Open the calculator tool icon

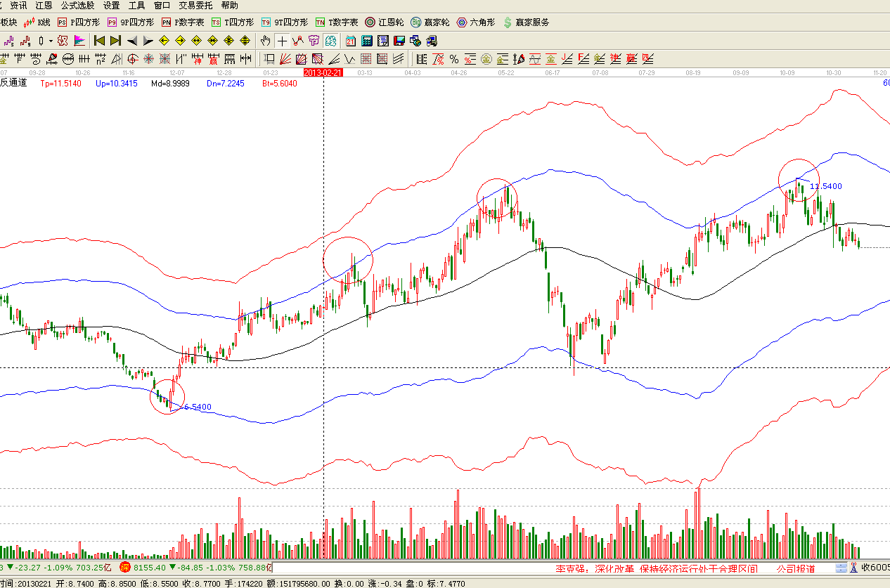point(366,41)
